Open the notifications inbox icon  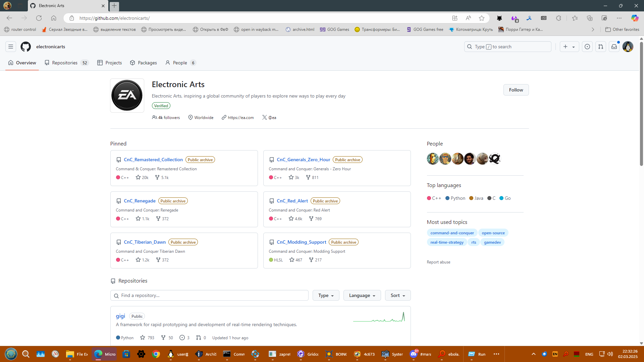tap(614, 47)
